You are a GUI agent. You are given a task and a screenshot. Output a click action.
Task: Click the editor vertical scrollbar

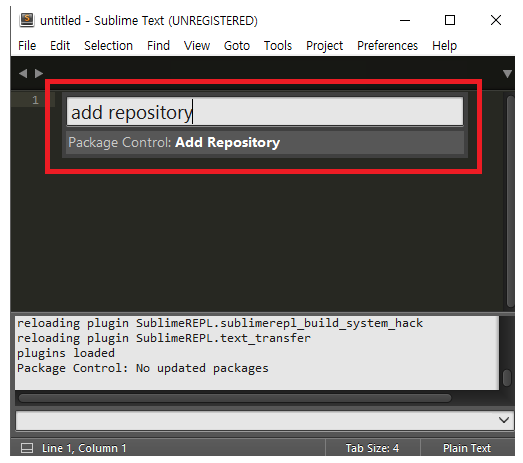pos(510,201)
